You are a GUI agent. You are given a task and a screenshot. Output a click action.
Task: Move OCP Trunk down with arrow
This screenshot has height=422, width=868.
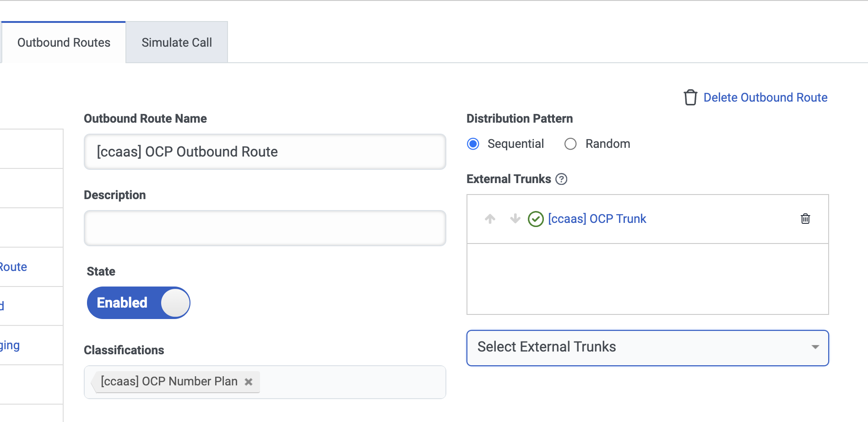point(515,219)
